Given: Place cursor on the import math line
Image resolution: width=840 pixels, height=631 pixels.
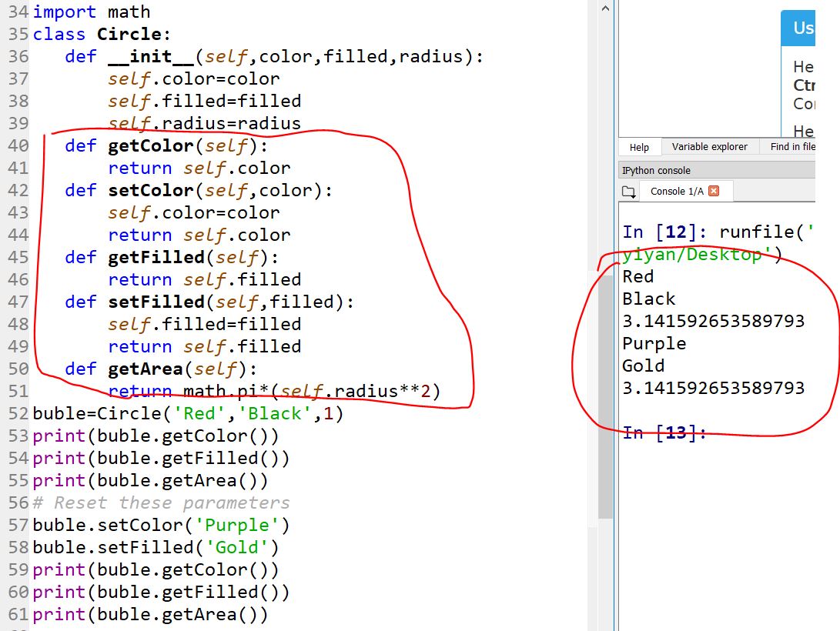Looking at the screenshot, I should pos(92,12).
